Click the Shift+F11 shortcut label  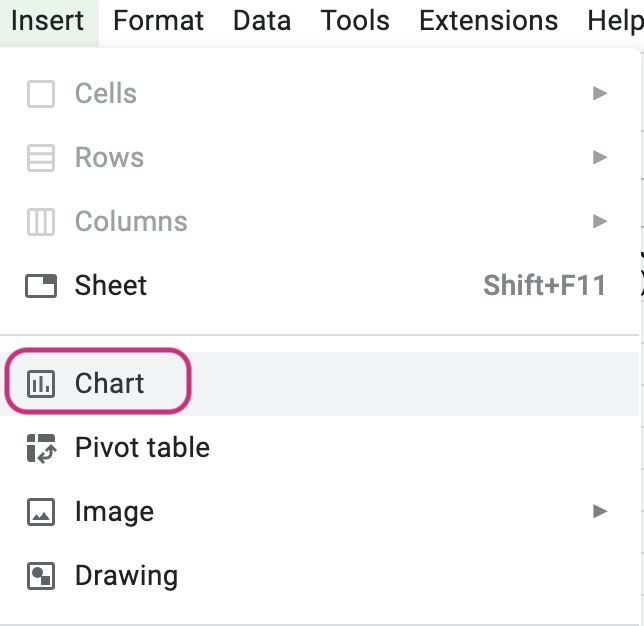tap(544, 285)
